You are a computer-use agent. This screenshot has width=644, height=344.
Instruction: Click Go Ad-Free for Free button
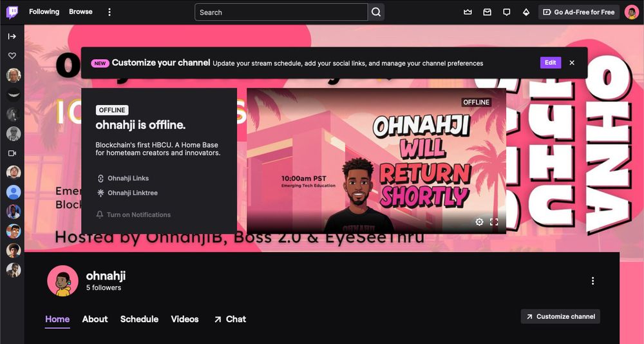point(579,12)
